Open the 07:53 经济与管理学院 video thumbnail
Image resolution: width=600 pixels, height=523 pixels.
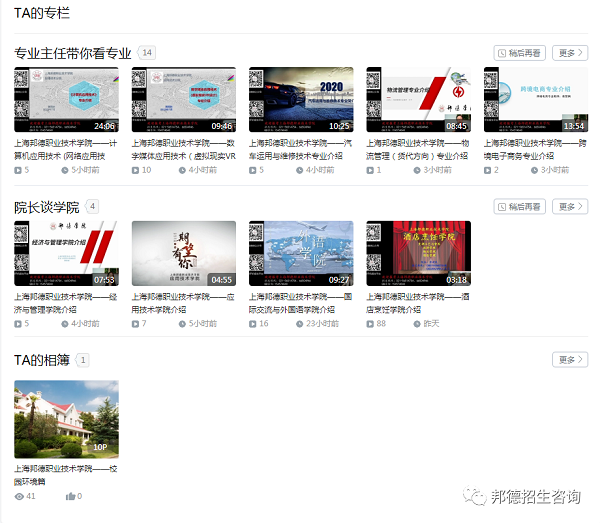click(x=66, y=254)
